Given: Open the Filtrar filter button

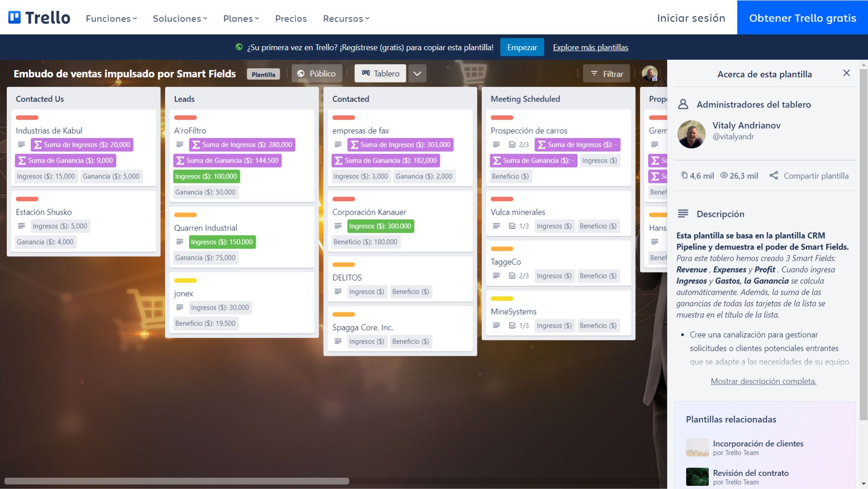Looking at the screenshot, I should click(x=606, y=73).
